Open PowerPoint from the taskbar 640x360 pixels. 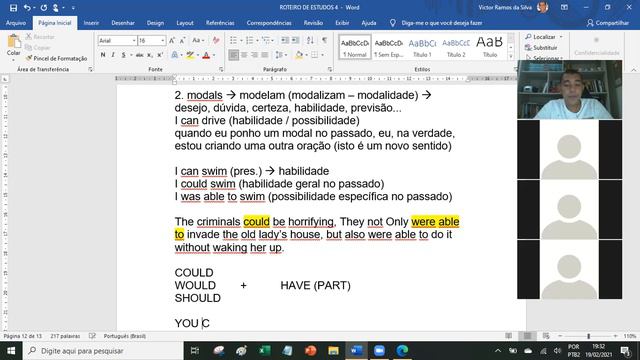[x=311, y=351]
